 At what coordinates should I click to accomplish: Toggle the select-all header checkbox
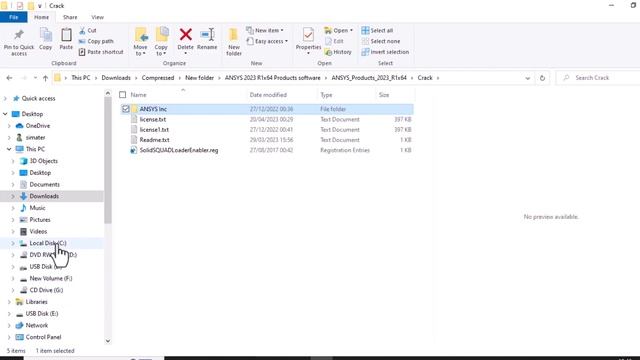(x=122, y=95)
